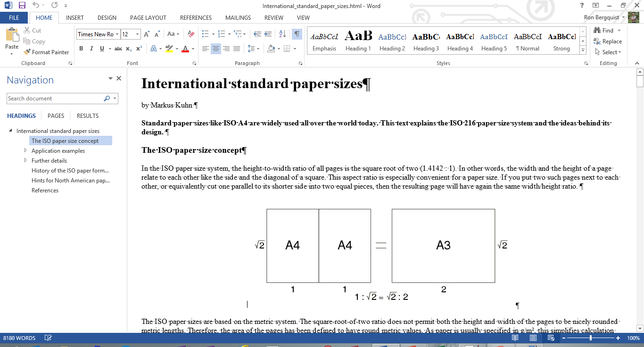Toggle bold formatting
This screenshot has height=347, width=644.
81,49
